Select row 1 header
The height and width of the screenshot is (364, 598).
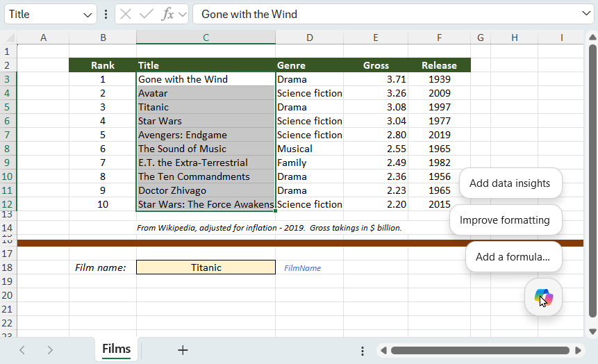coord(7,51)
